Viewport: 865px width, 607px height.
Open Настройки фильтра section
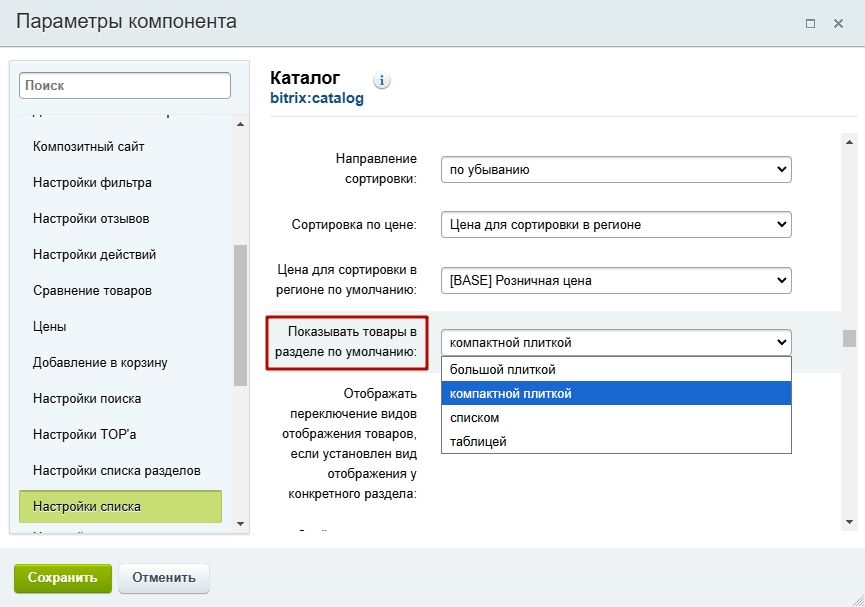92,183
